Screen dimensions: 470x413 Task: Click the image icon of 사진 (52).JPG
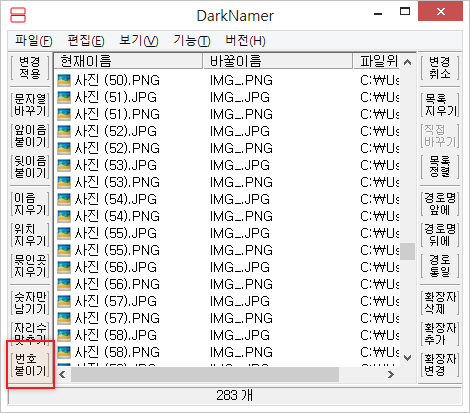click(x=64, y=131)
